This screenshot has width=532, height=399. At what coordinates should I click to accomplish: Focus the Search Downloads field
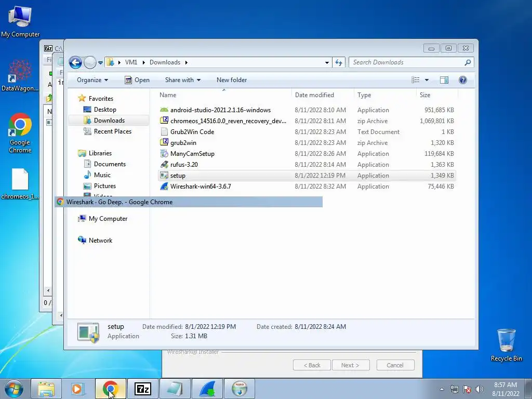(407, 62)
